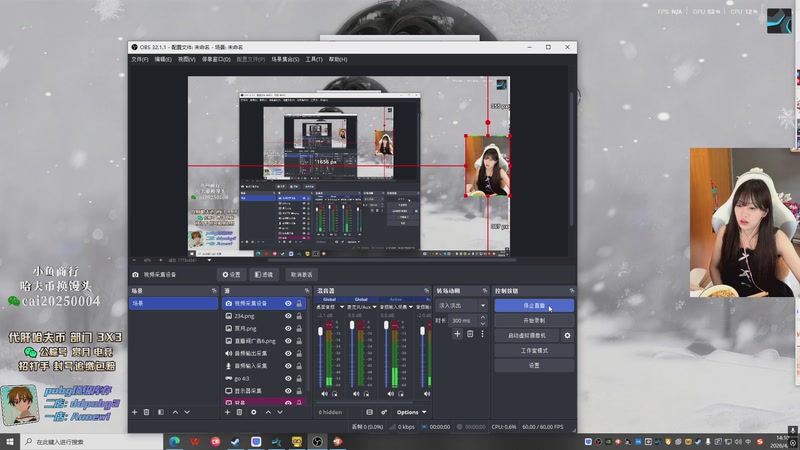Click the start recording button

coord(534,321)
